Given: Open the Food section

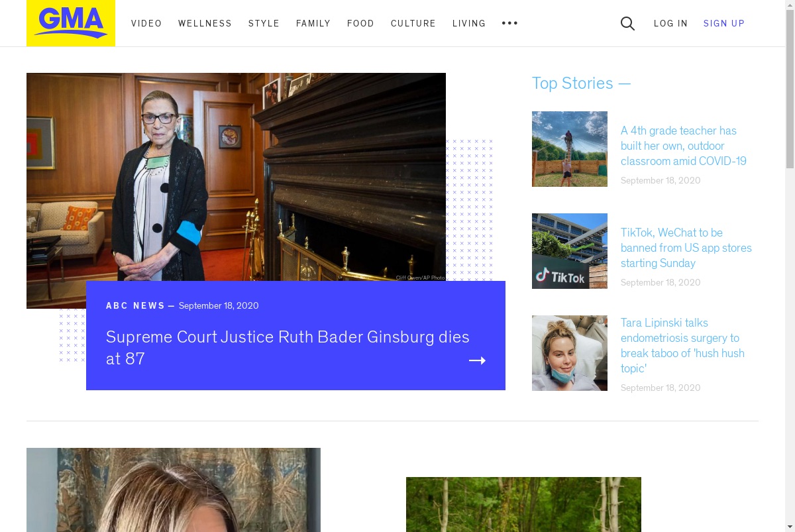Looking at the screenshot, I should point(361,23).
